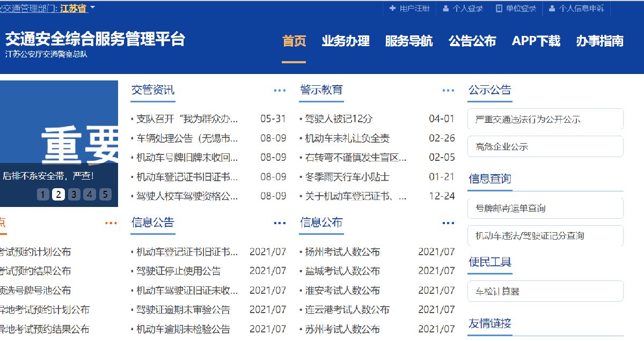Click the building icon beside 单位登录

point(499,9)
